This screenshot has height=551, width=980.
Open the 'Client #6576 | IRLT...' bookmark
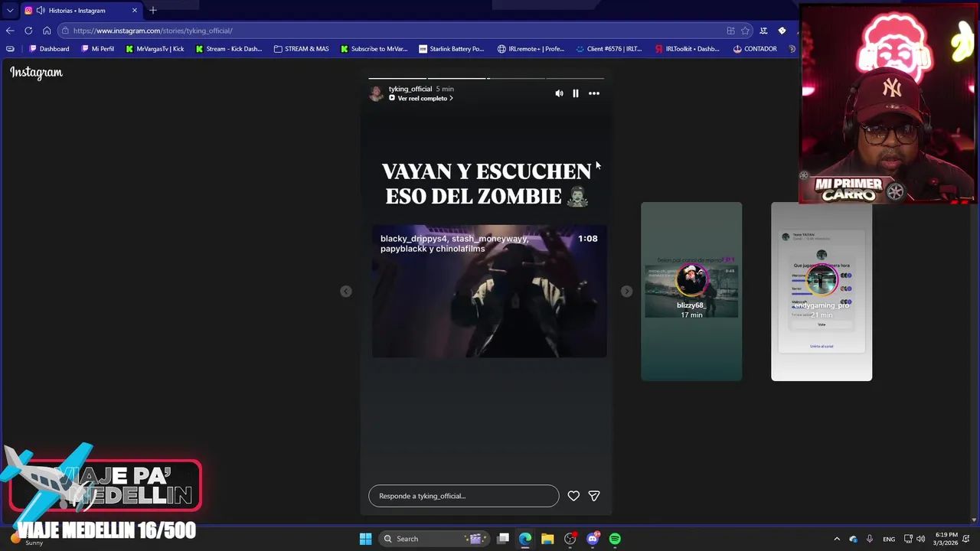coord(608,49)
